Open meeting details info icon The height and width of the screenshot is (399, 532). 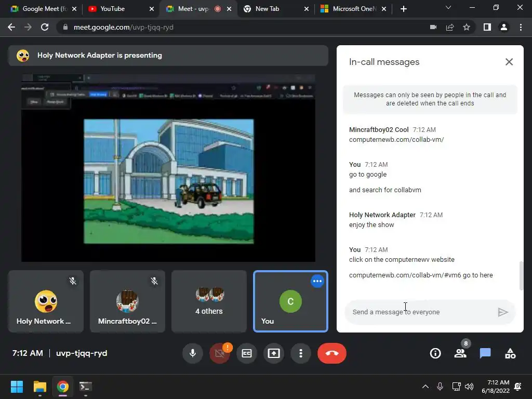[435, 353]
